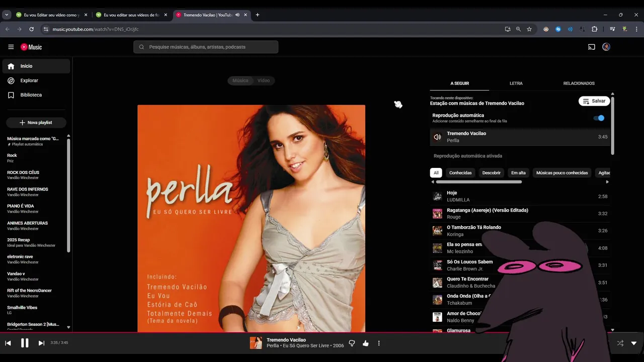
Task: Toggle Reprodução automática switch
Action: [599, 118]
